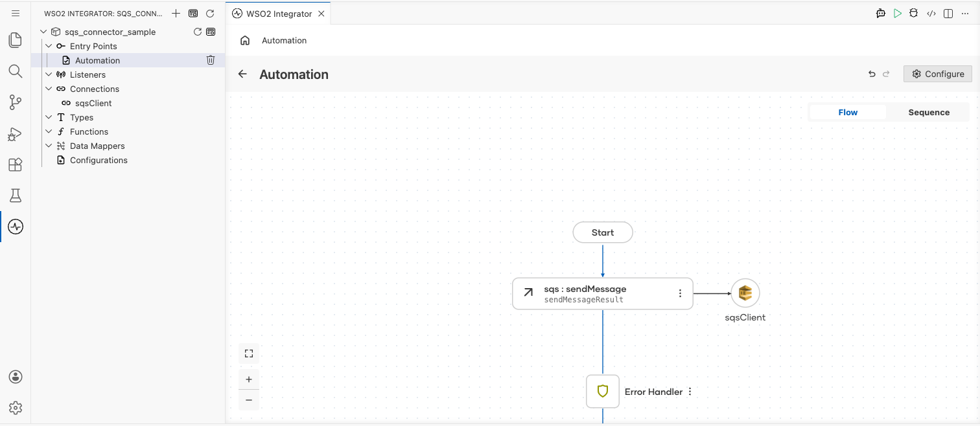Collapse the Connections section
Image resolution: width=980 pixels, height=426 pixels.
49,89
